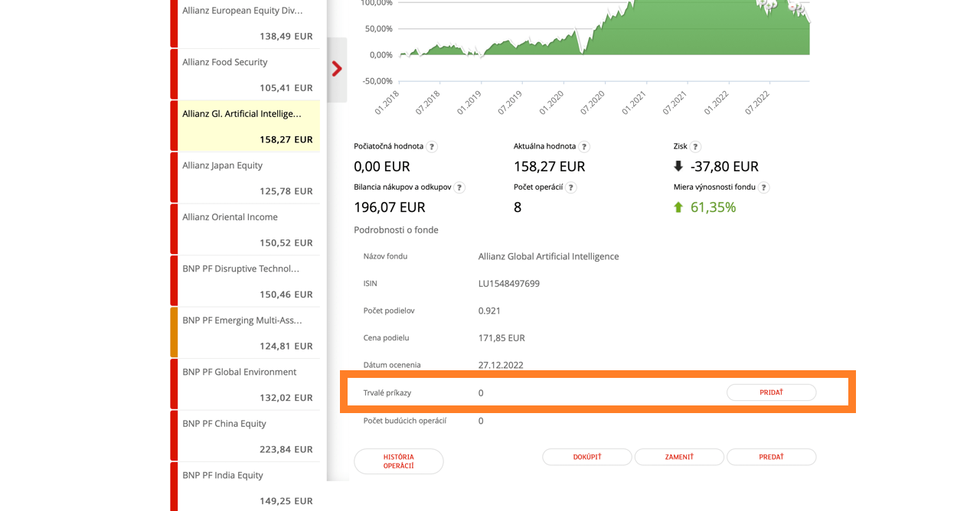This screenshot has height=511, width=980.
Task: Add a standing order with PRIDAŤ
Action: point(771,392)
